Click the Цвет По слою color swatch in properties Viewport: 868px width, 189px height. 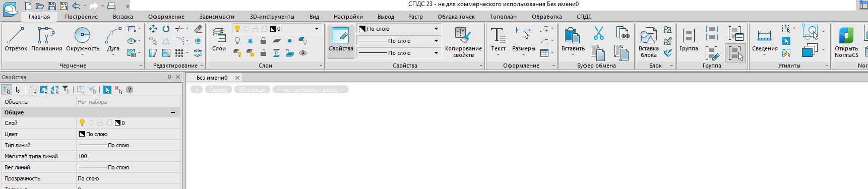pyautogui.click(x=82, y=134)
